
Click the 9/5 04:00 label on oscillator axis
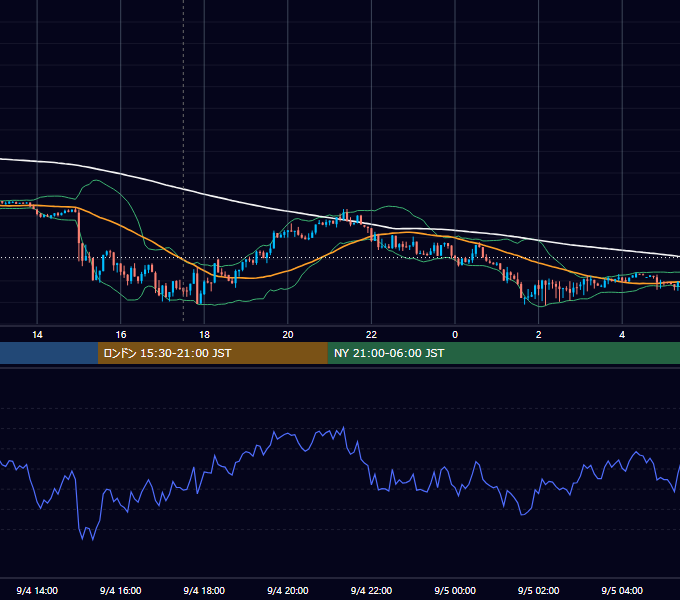622,590
